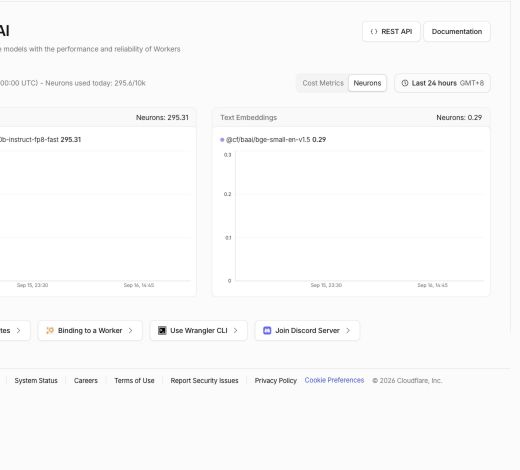Click the bge-small-en-v1.5 legend dot
The height and width of the screenshot is (470, 520).
(222, 140)
